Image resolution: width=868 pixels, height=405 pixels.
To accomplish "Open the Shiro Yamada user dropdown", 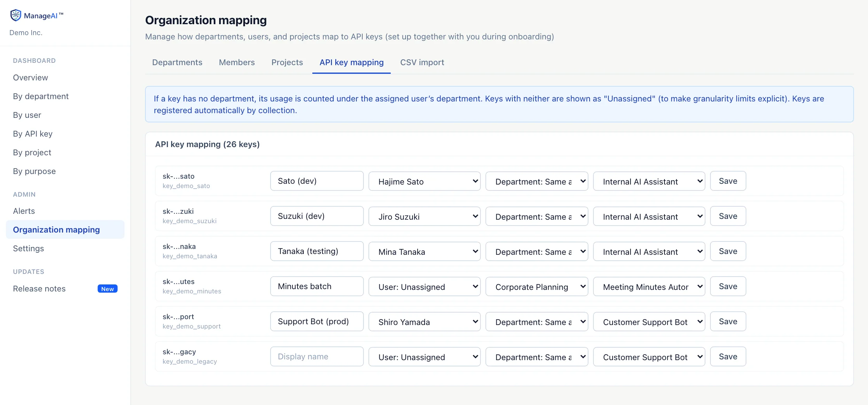I will pos(425,322).
